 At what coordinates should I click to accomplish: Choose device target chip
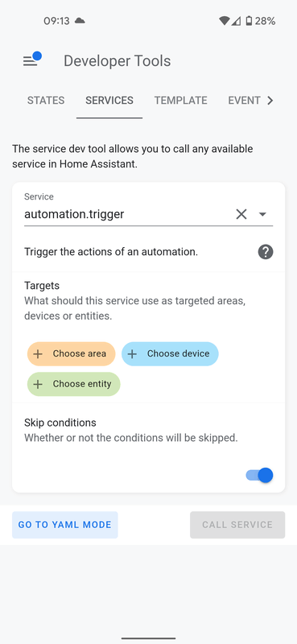click(170, 354)
